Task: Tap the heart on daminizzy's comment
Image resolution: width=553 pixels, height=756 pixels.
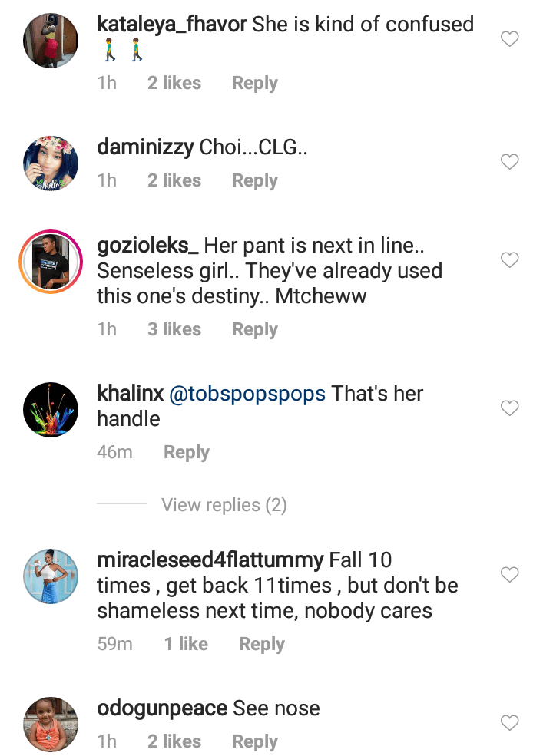Action: pos(510,162)
